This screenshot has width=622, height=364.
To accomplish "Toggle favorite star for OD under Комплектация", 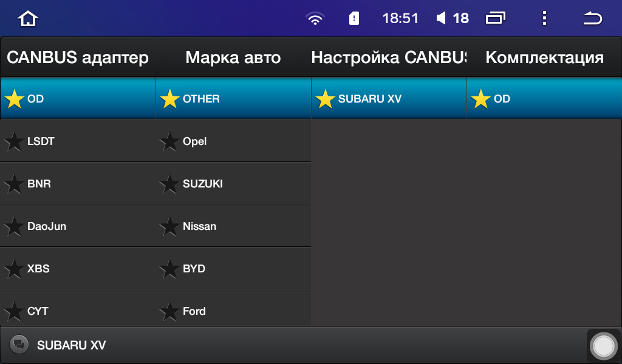I will point(481,99).
